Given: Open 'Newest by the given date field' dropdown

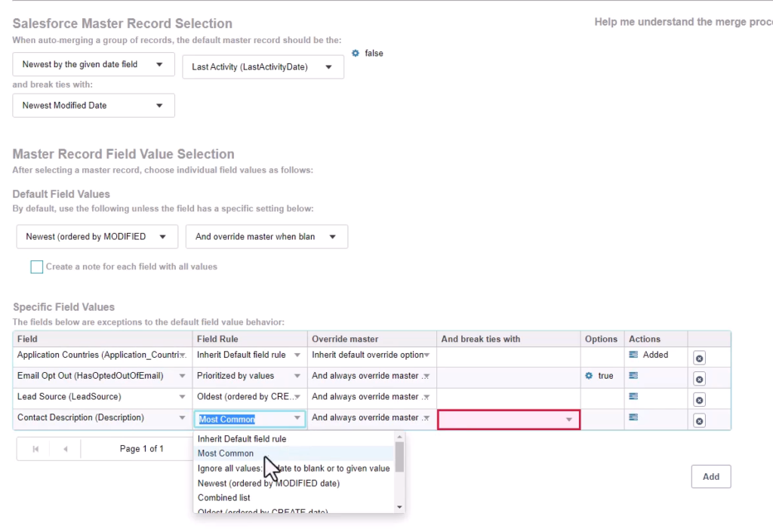Looking at the screenshot, I should point(94,65).
